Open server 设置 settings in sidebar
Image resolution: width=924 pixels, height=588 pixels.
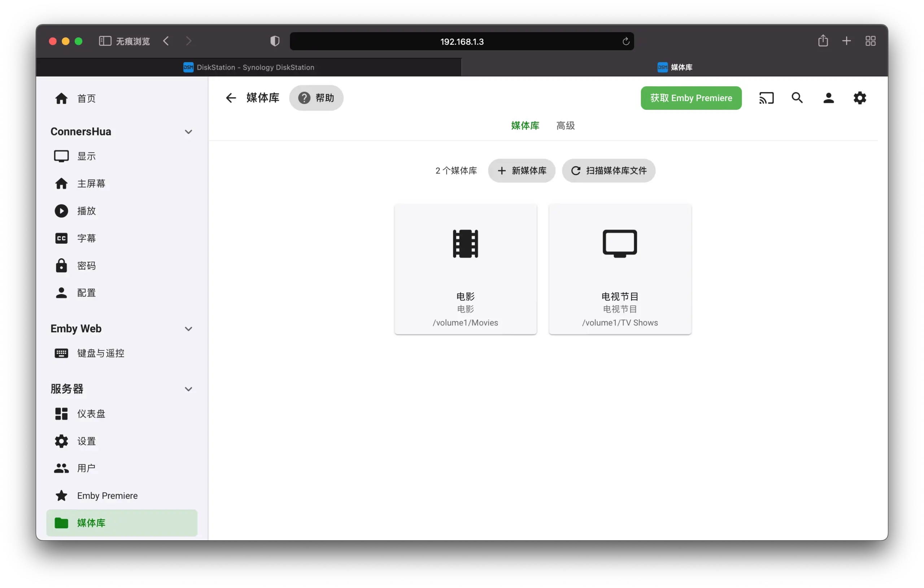[122, 441]
